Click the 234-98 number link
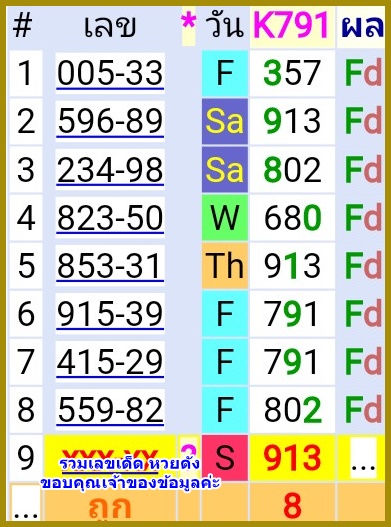The image size is (391, 527). point(110,169)
